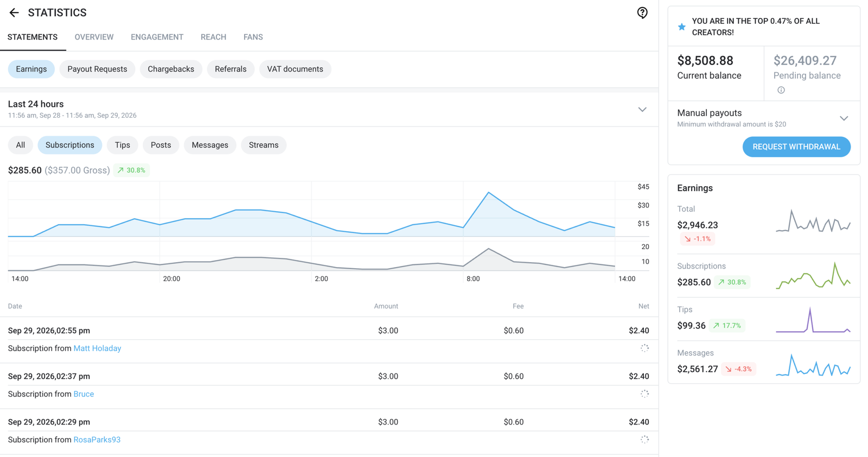The height and width of the screenshot is (457, 868).
Task: Click the status icon for Bruce subscription
Action: coord(644,393)
